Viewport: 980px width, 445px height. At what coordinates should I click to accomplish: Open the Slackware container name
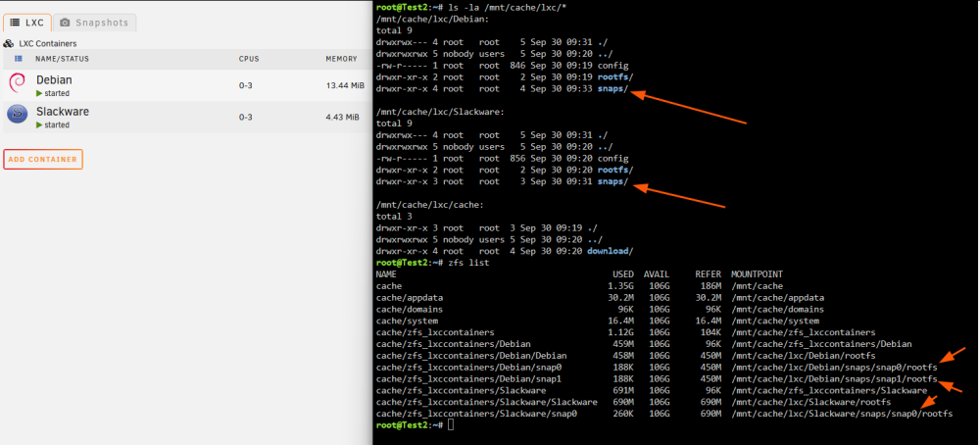click(x=63, y=112)
